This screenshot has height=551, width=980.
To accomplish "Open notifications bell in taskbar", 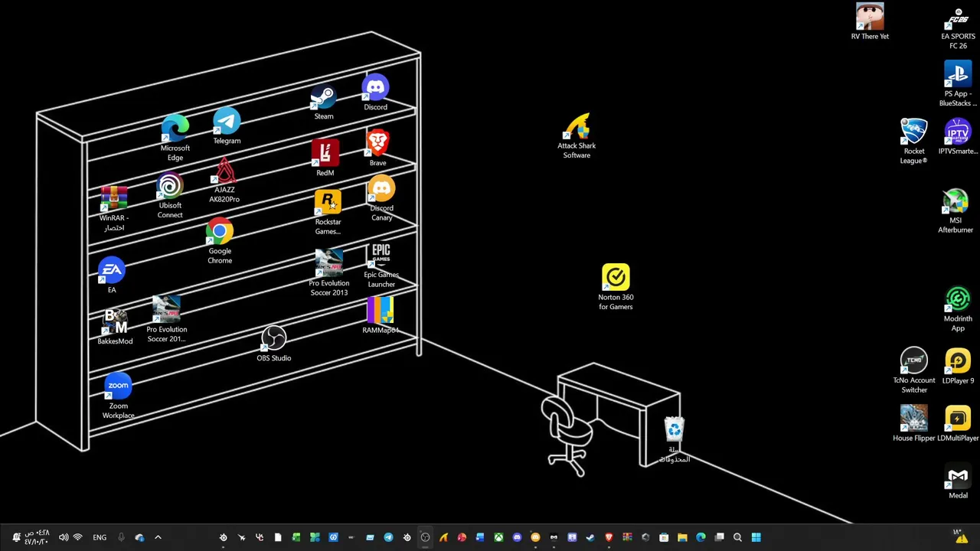I will point(16,537).
